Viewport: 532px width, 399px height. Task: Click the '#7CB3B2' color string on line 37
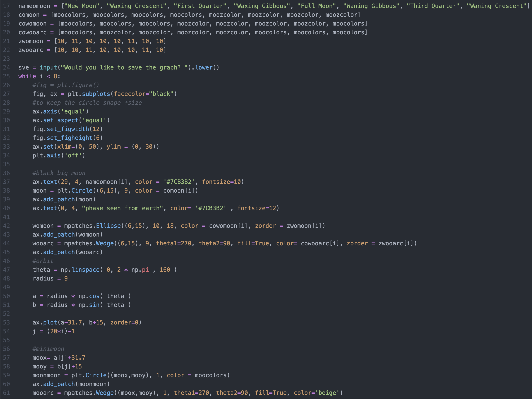[x=179, y=182]
